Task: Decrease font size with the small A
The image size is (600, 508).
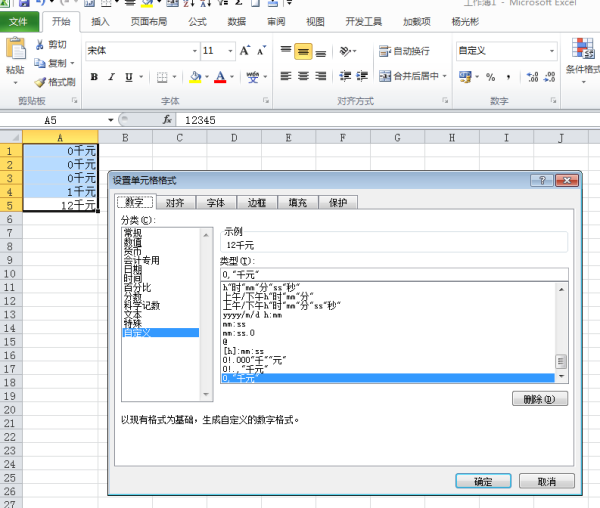Action: (x=261, y=50)
